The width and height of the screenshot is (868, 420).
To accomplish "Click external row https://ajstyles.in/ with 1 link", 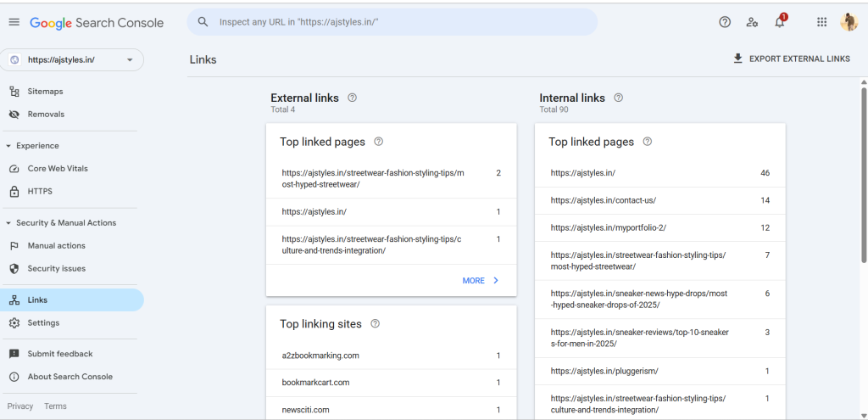I will coord(392,211).
